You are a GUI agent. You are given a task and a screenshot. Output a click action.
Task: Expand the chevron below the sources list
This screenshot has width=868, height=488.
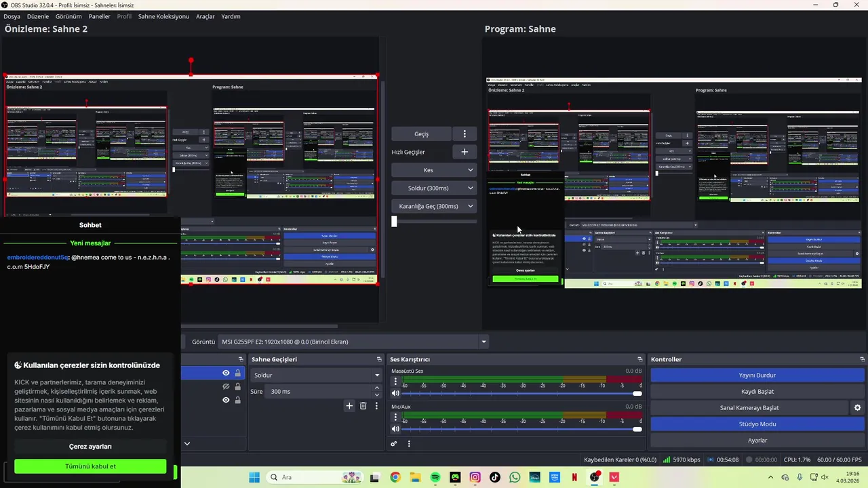[187, 444]
